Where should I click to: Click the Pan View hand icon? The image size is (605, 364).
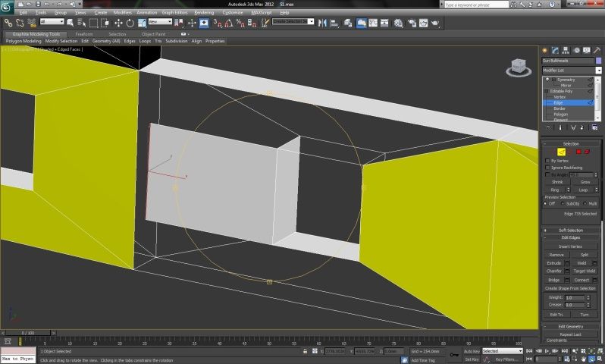(583, 359)
